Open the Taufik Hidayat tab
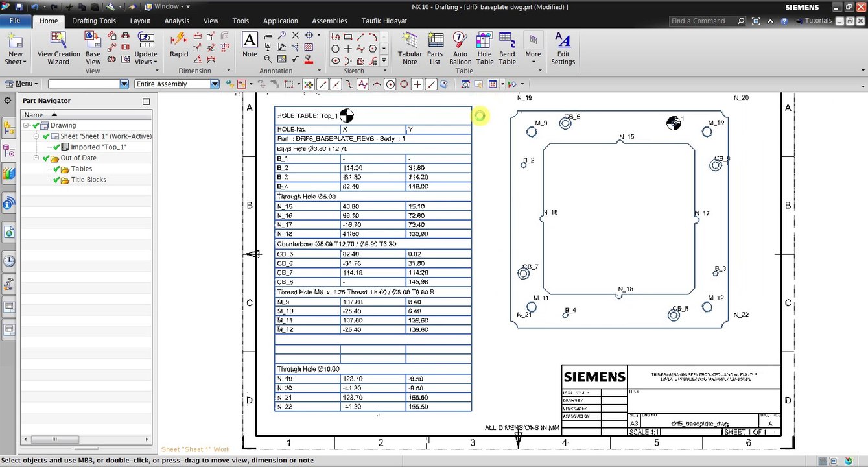This screenshot has height=467, width=868. (x=384, y=21)
